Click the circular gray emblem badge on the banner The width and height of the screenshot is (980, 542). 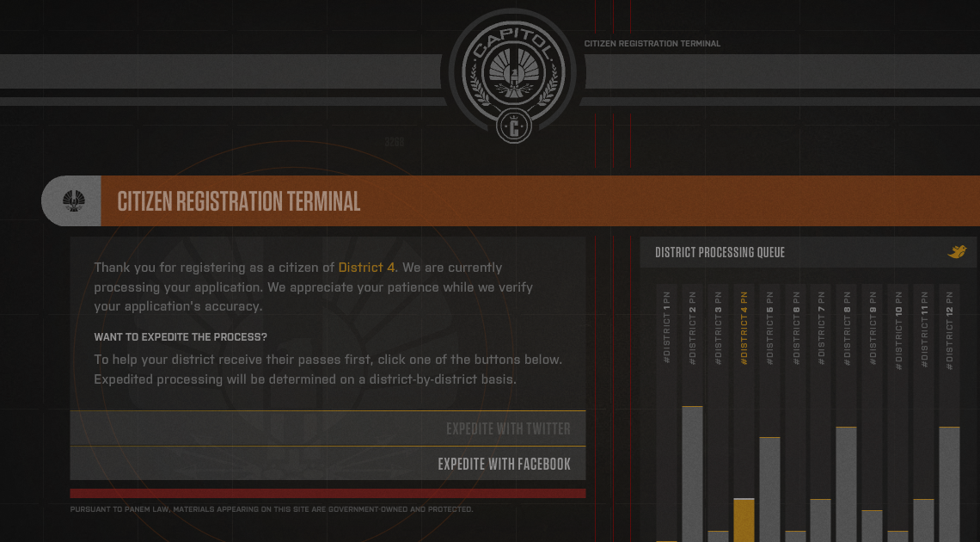[75, 200]
